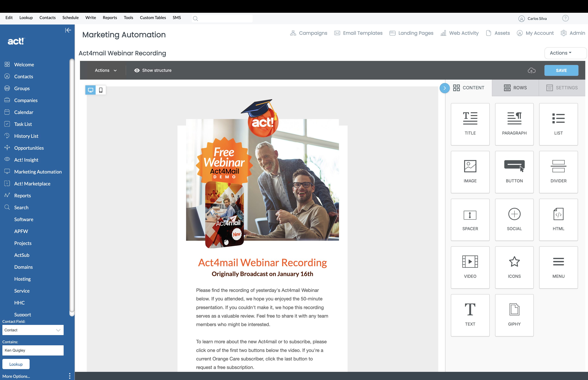Open the Lookup menu

pyautogui.click(x=26, y=18)
